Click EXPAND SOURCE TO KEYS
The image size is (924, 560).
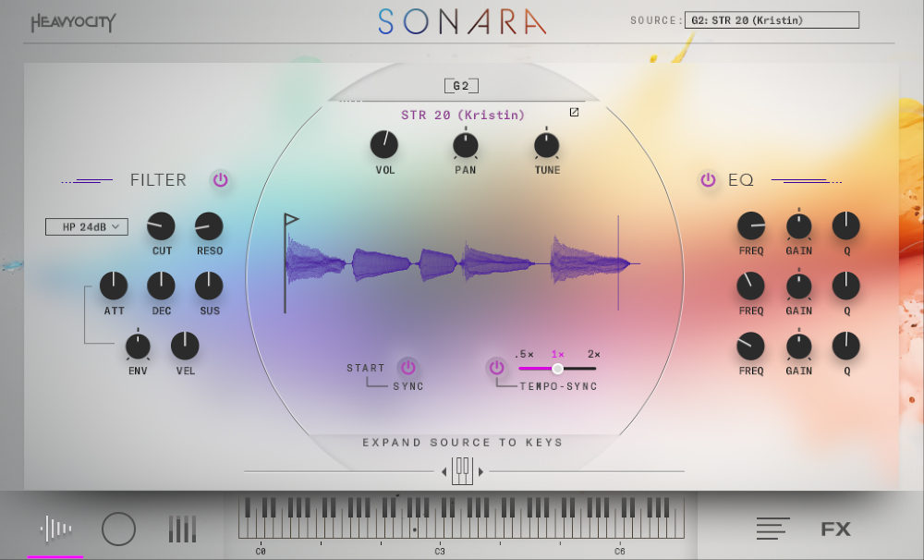[x=461, y=442]
